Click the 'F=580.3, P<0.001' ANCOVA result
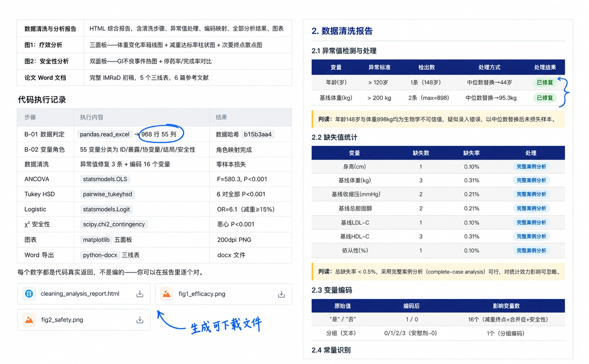 pyautogui.click(x=242, y=179)
